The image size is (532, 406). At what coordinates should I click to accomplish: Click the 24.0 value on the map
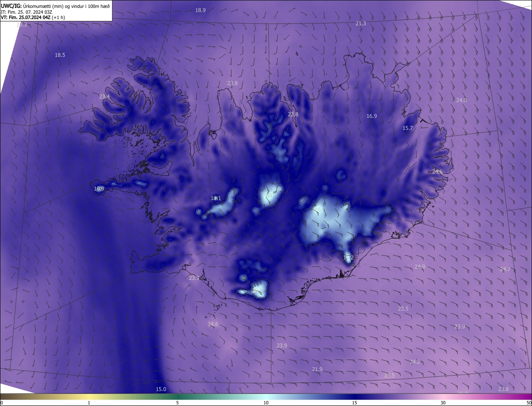(x=461, y=100)
